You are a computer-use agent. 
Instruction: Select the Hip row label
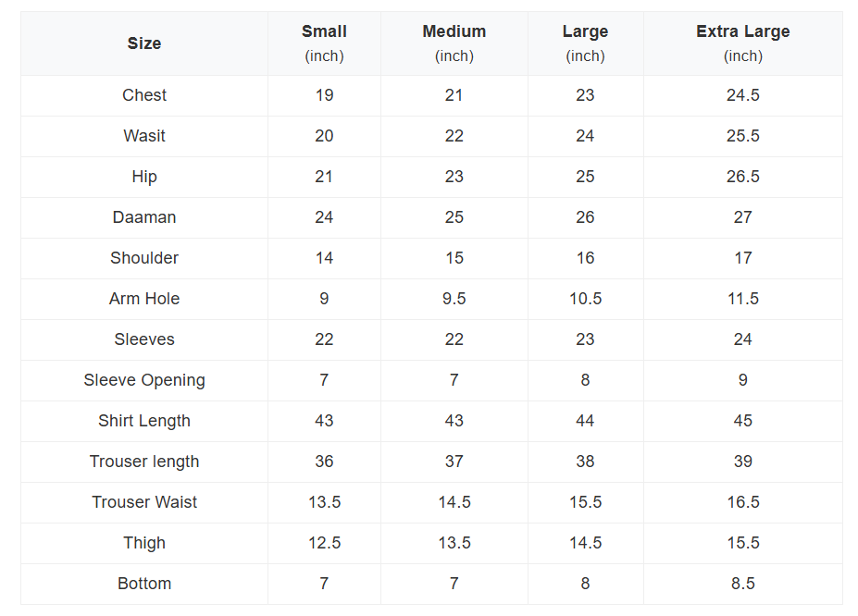tap(144, 177)
